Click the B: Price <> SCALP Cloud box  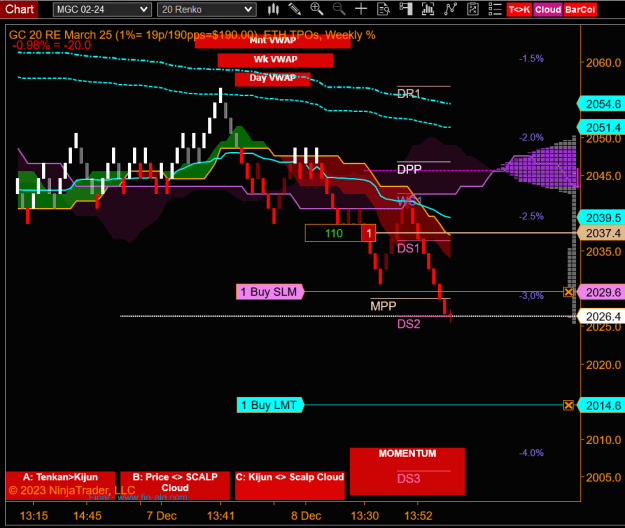[x=175, y=485]
